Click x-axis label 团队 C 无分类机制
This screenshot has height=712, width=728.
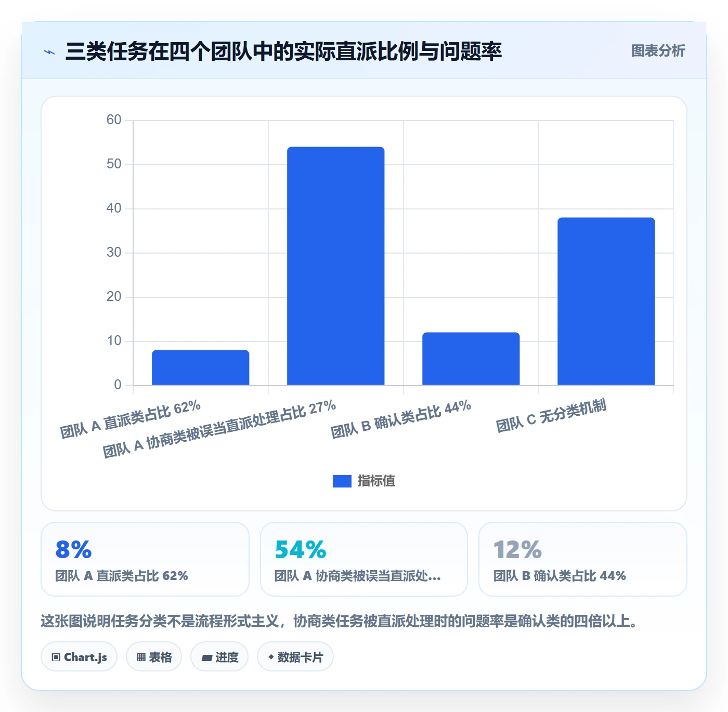click(x=551, y=416)
